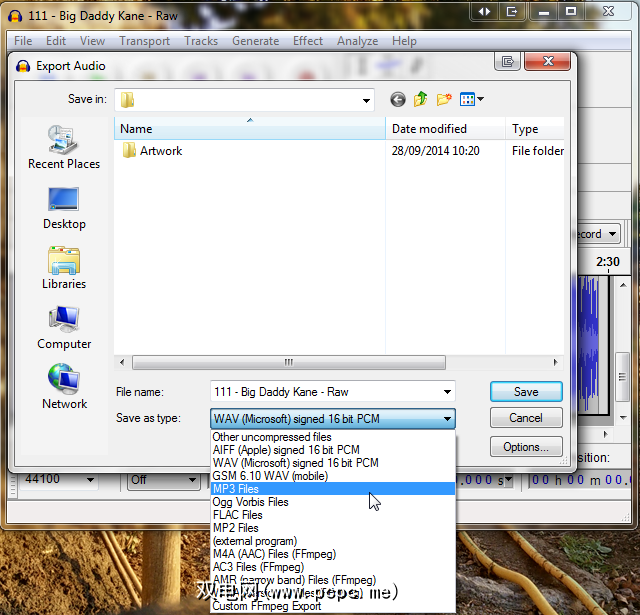The height and width of the screenshot is (615, 640).
Task: Click the dock window icon in main title bar
Action: (x=512, y=12)
